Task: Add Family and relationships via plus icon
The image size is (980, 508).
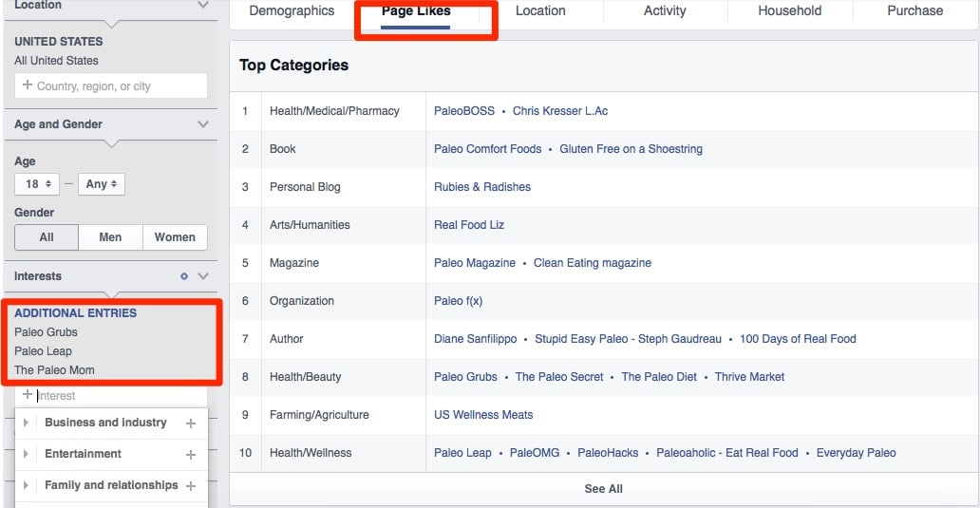Action: pyautogui.click(x=191, y=486)
